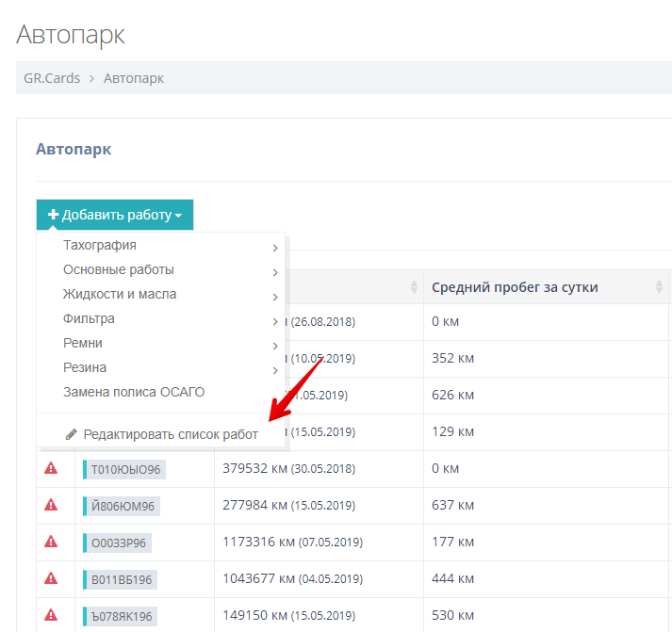Click warning triangle next to Й806ЮМ96

51,505
